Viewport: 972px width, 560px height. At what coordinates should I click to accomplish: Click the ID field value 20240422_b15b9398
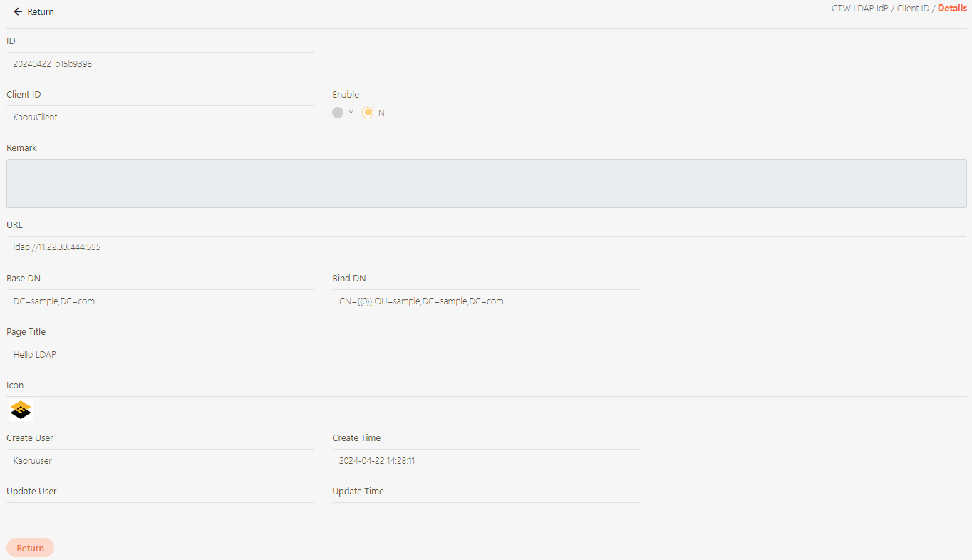point(160,64)
